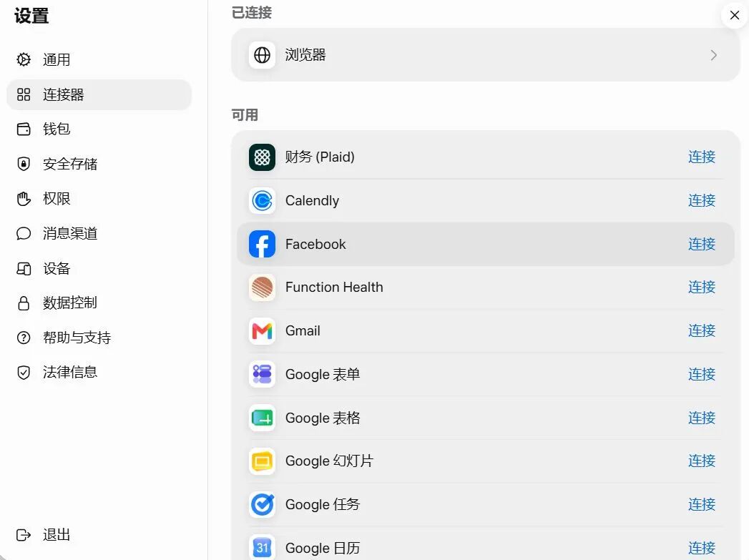Connect the Google 任务 connector
Screen dimensions: 749x560
click(702, 504)
